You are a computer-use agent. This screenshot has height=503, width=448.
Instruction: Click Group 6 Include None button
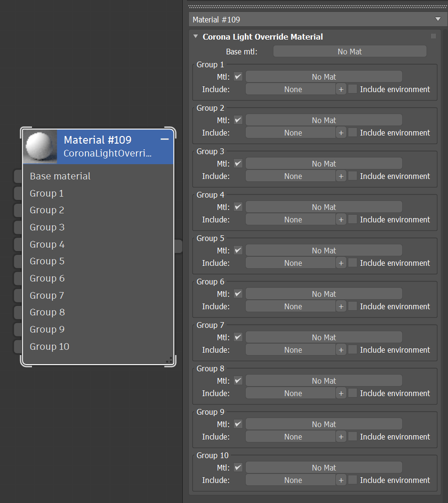click(291, 306)
